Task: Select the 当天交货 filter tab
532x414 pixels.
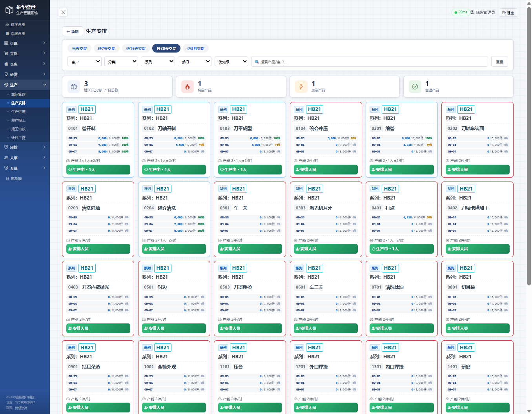Action: coord(80,49)
